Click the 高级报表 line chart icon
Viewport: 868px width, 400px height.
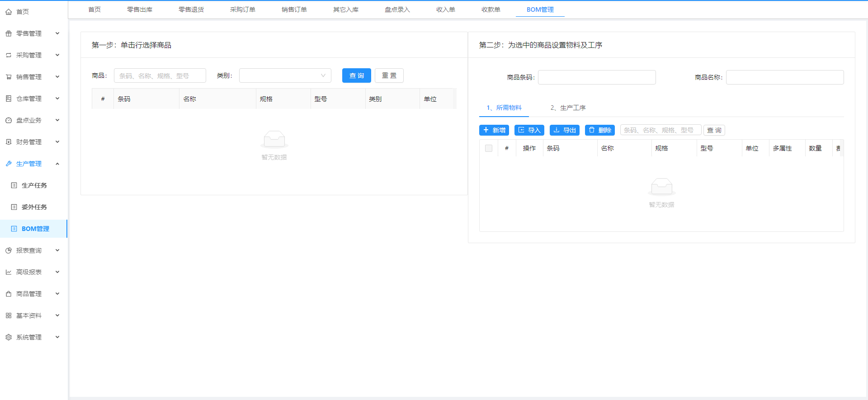click(9, 272)
